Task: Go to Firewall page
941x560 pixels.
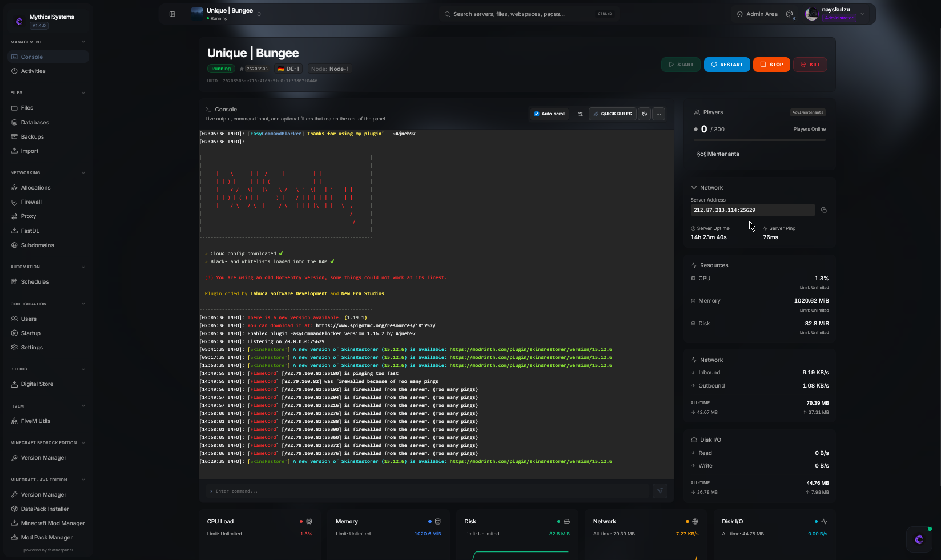Action: coord(49,202)
